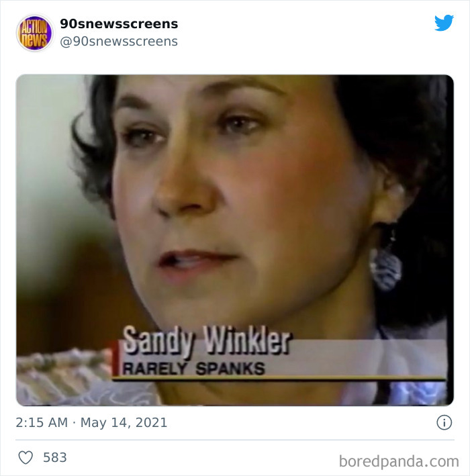This screenshot has height=476, width=470.
Task: Click the blue Twitter bird logo
Action: [x=444, y=23]
